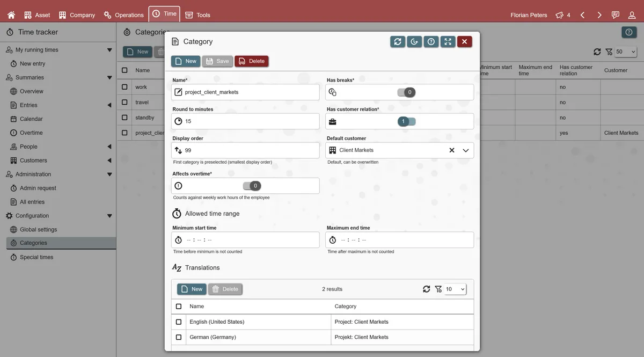Click the briefcase icon in customer relation row
The height and width of the screenshot is (357, 644).
click(333, 121)
